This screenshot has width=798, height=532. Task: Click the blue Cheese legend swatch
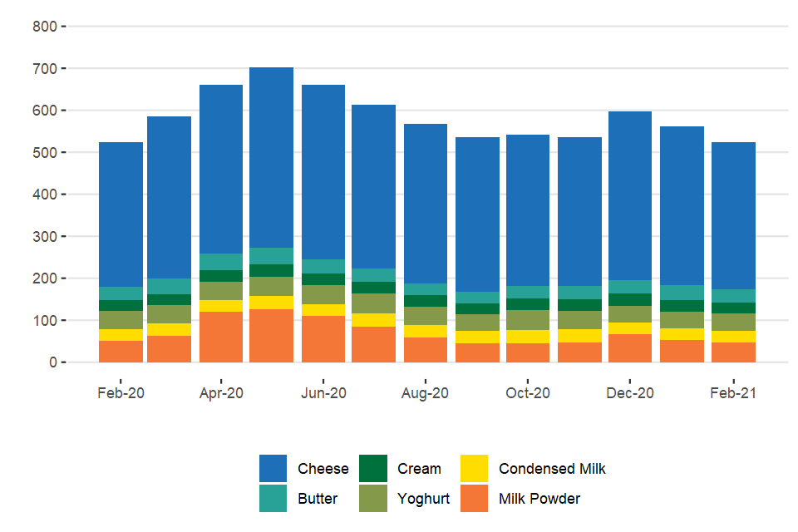(x=273, y=469)
